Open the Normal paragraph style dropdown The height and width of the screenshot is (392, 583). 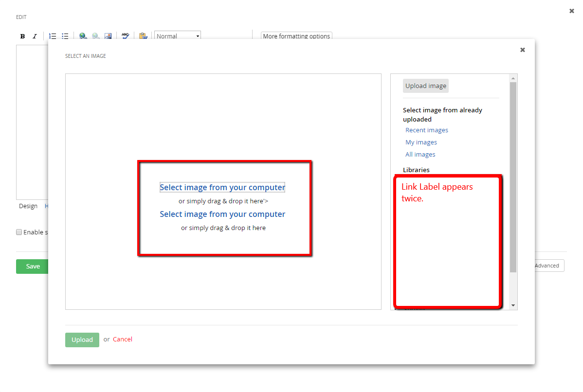[x=178, y=36]
